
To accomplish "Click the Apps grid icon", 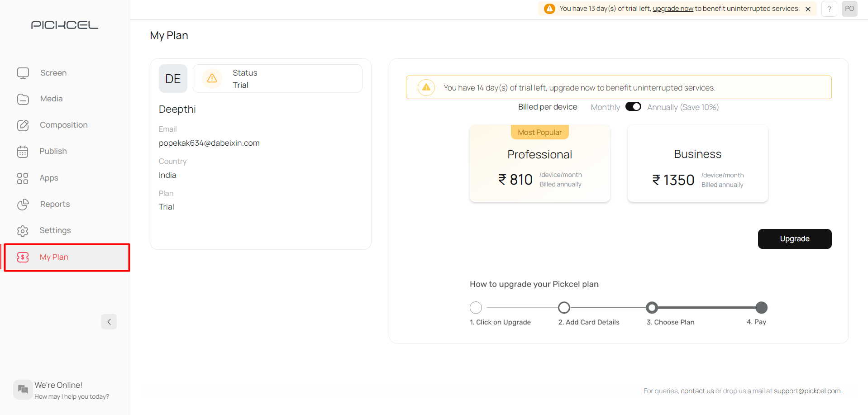I will coord(23,178).
